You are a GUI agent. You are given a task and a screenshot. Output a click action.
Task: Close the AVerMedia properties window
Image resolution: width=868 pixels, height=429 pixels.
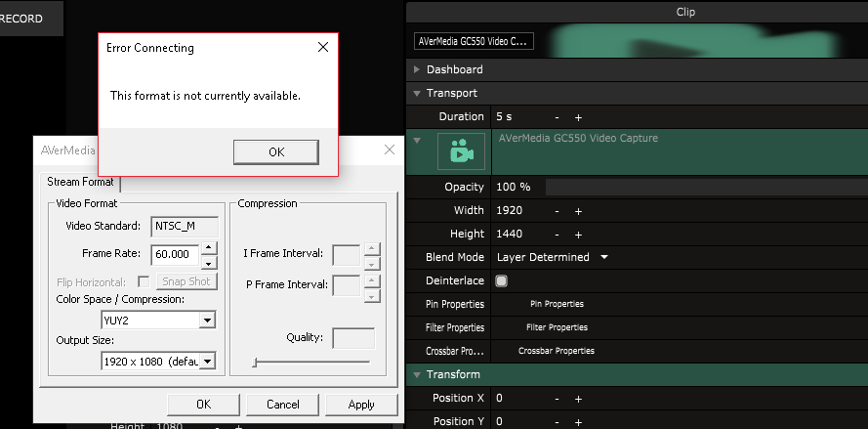(390, 150)
